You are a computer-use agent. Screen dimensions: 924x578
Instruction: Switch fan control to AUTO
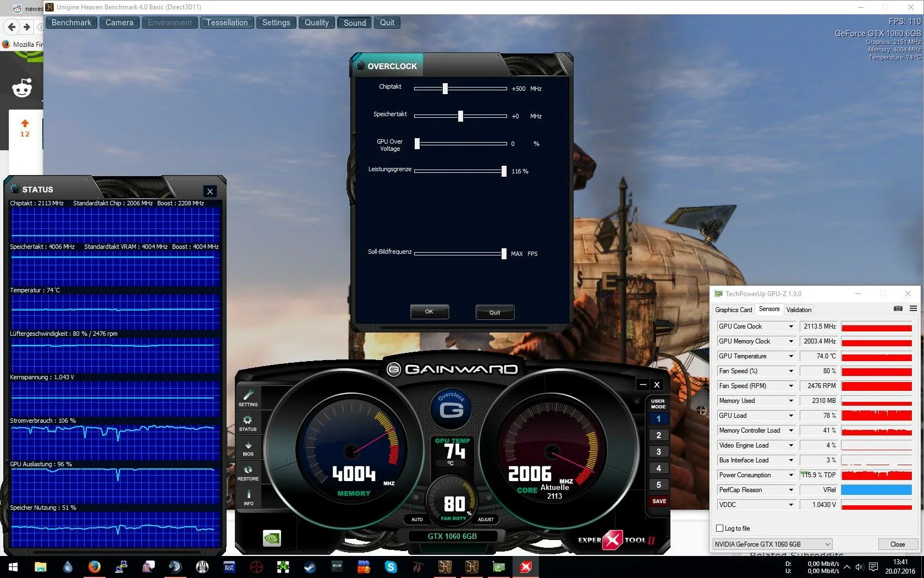click(x=417, y=519)
